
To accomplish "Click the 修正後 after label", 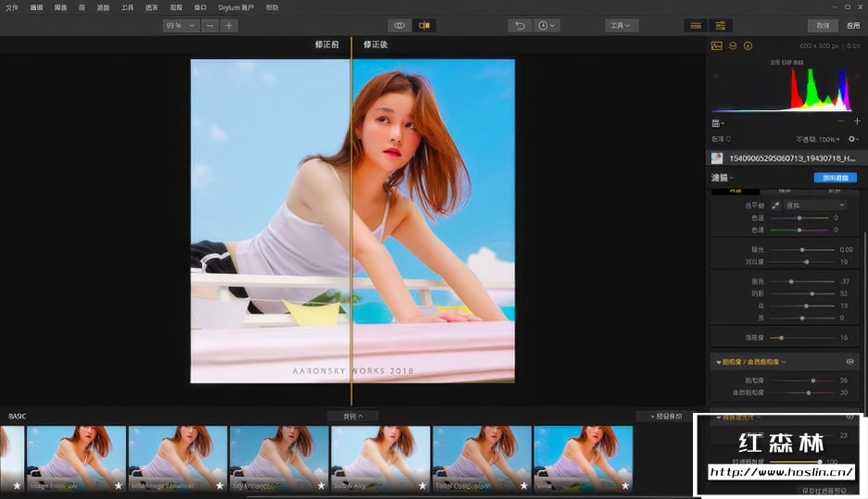I will 375,44.
